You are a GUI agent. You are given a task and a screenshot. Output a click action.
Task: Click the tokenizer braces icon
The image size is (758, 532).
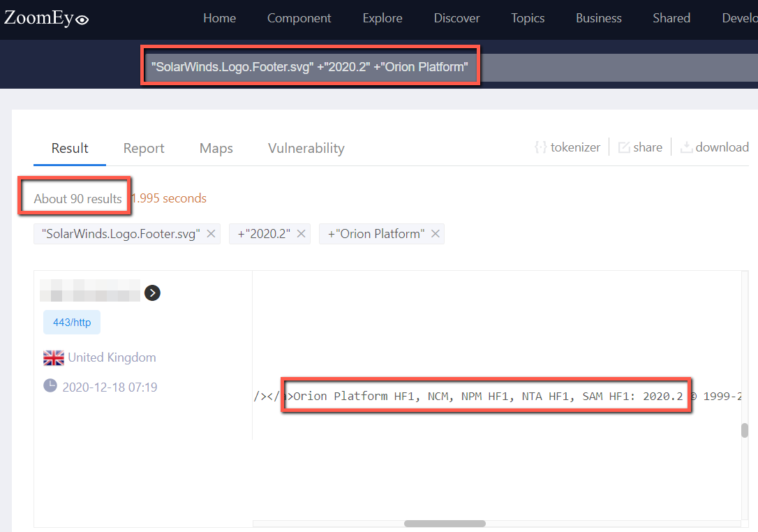[540, 147]
